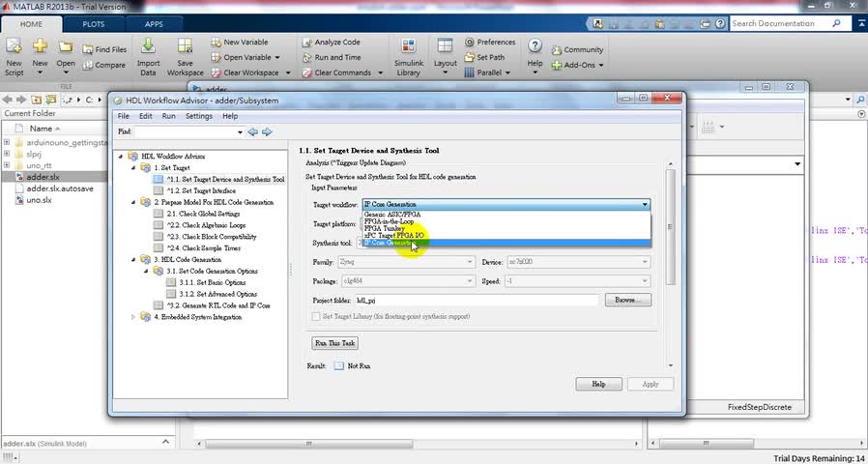Create a New Variable

coord(239,43)
